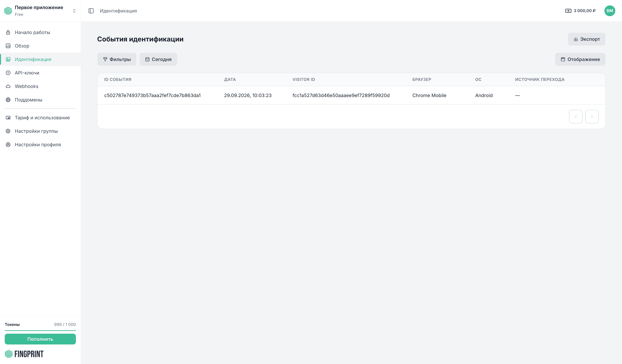Select Идентификация sidebar item
Image resolution: width=622 pixels, height=364 pixels.
(x=40, y=59)
